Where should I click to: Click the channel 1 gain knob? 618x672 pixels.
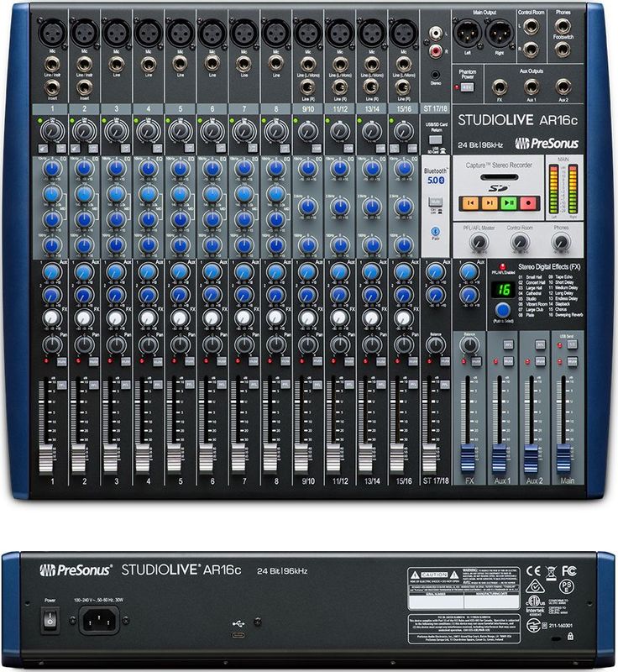click(52, 130)
